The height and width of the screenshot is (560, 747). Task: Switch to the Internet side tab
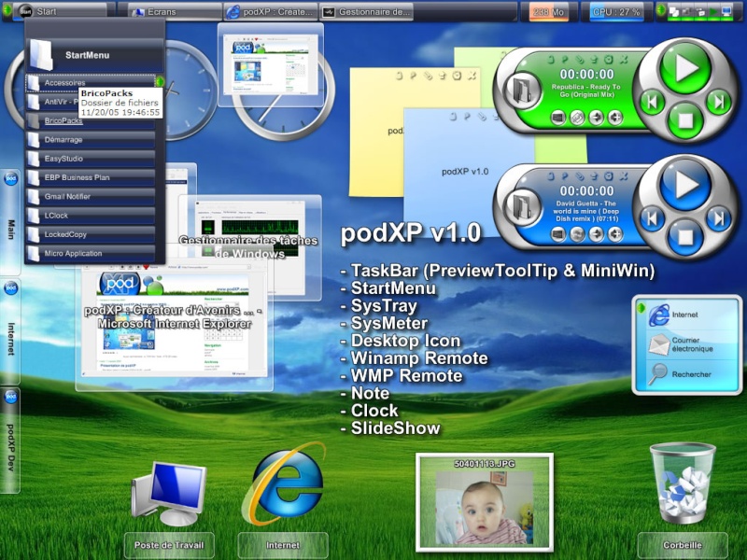pyautogui.click(x=10, y=332)
